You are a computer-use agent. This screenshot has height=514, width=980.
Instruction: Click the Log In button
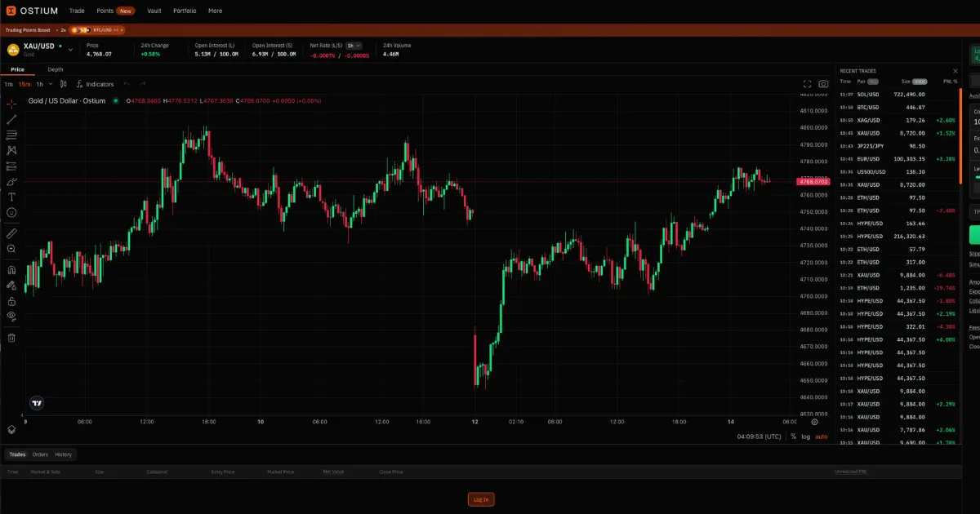480,498
